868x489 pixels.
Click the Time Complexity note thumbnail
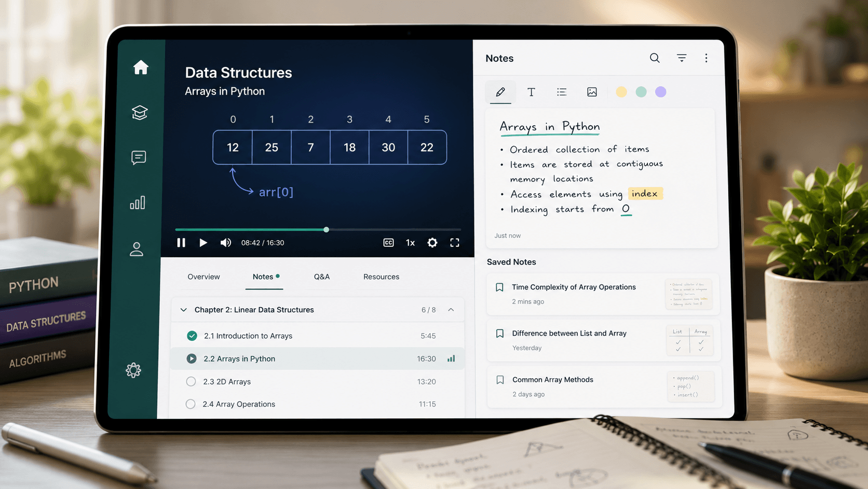[688, 294]
